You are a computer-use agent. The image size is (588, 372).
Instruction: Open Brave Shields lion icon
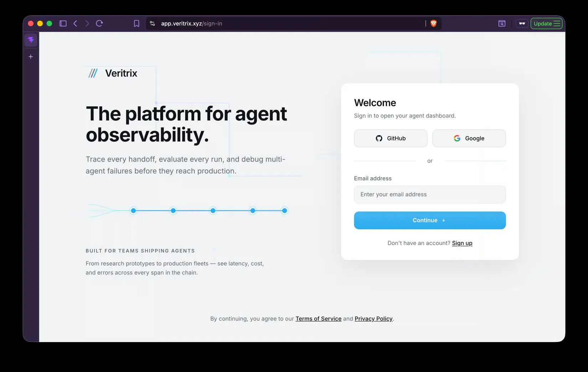click(x=434, y=24)
